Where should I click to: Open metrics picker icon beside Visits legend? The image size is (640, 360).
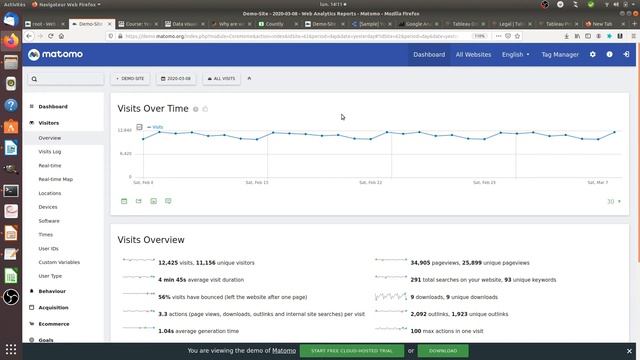click(x=140, y=127)
